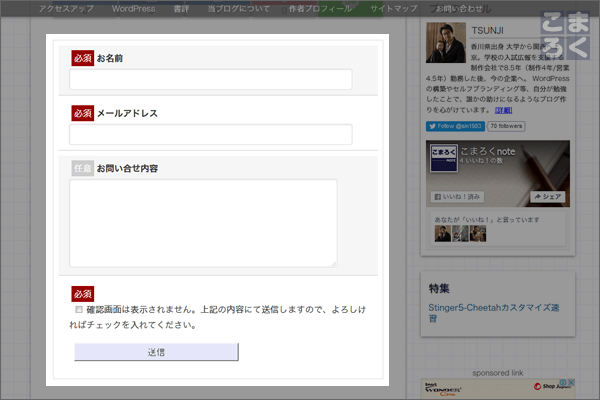Open 当ブログについて menu item

tap(238, 8)
